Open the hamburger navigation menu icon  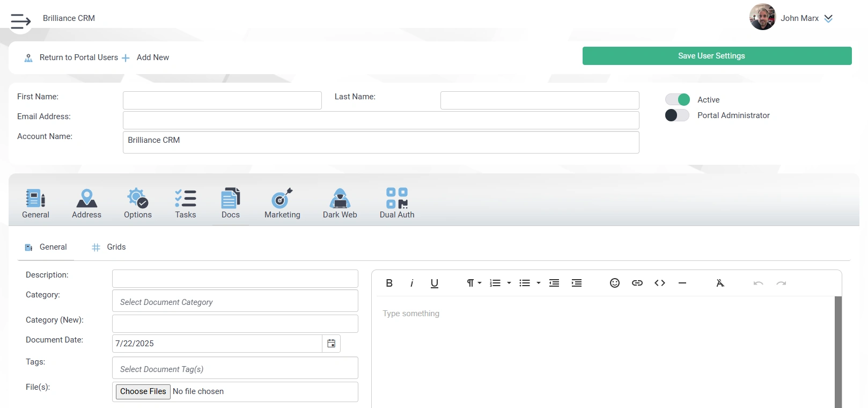click(20, 21)
